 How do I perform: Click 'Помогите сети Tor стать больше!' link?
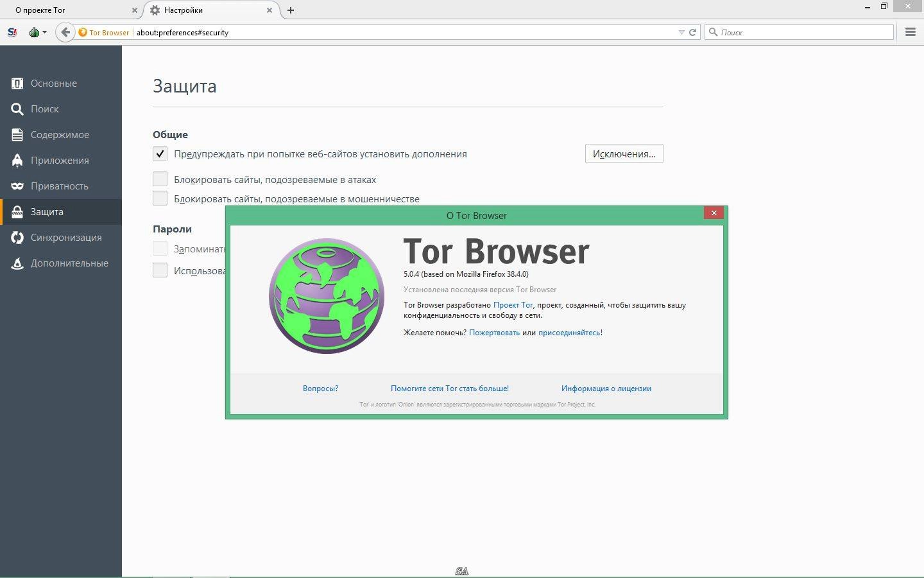point(450,389)
